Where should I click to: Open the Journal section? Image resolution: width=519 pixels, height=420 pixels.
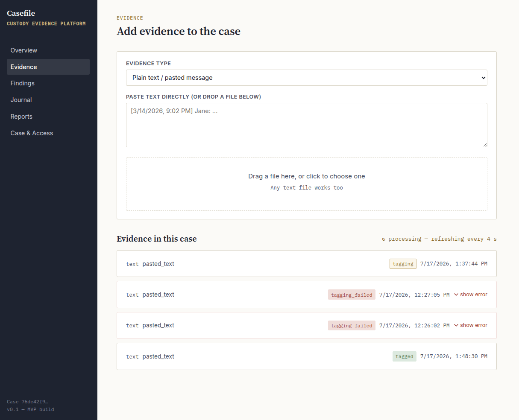tap(48, 100)
